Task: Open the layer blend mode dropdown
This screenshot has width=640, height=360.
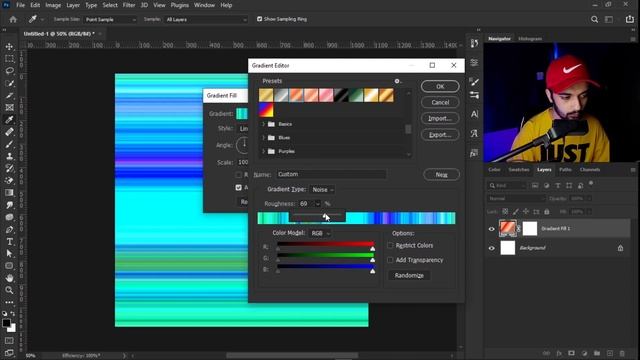Action: tap(516, 199)
